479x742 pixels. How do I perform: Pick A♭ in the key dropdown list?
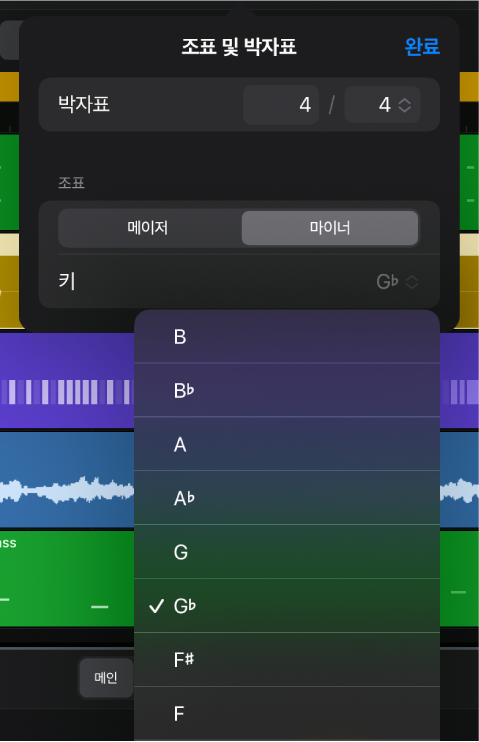[287, 498]
